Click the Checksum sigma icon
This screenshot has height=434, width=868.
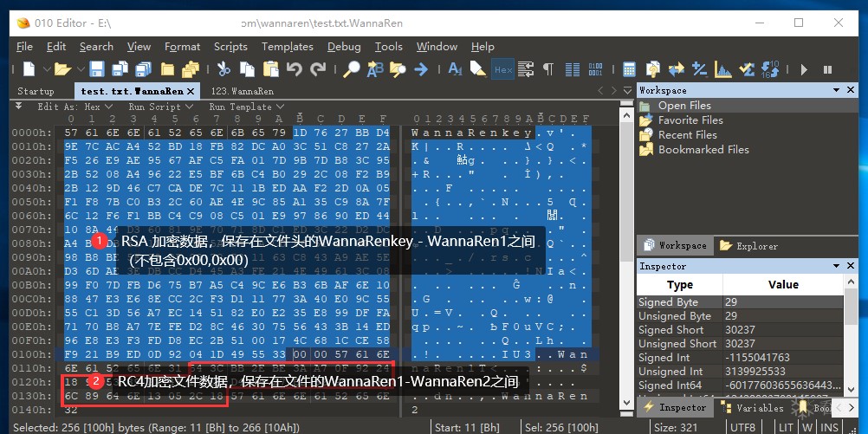coord(747,69)
